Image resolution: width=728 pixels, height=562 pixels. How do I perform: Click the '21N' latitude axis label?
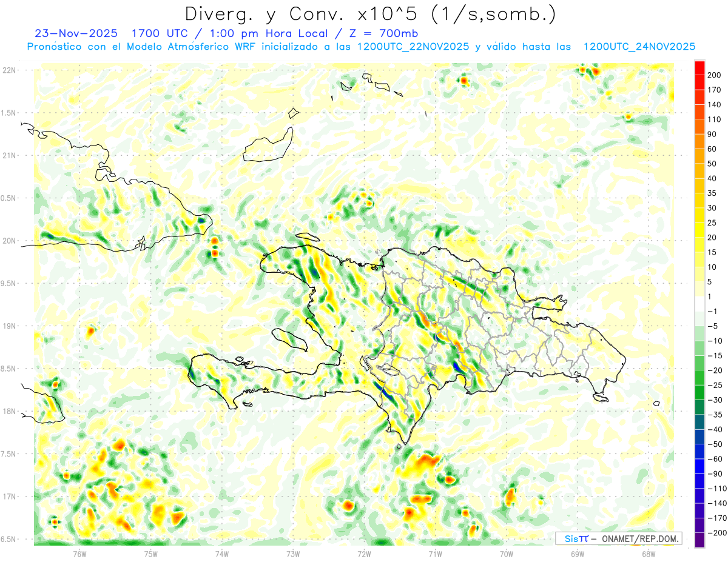click(x=9, y=156)
